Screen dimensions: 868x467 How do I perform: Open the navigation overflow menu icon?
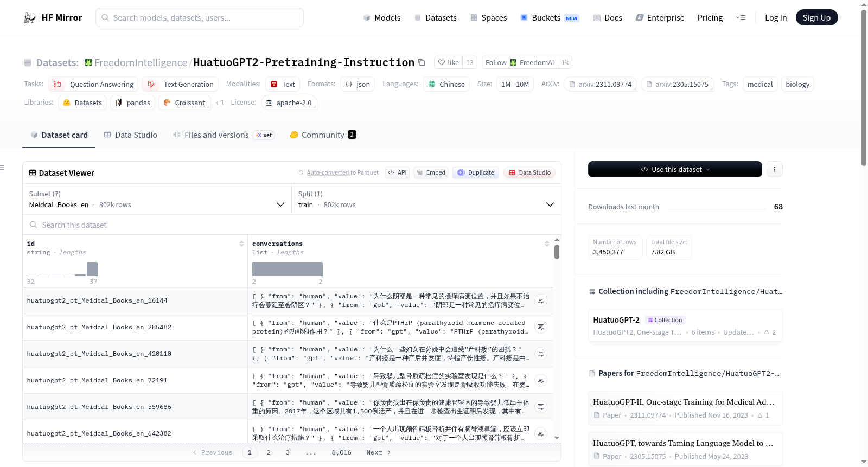click(741, 18)
